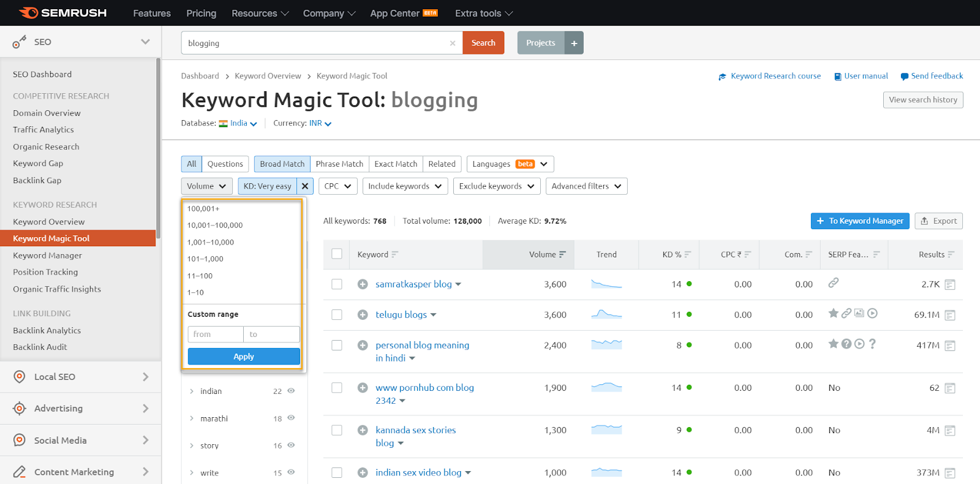Open the Extra tools menu

[x=484, y=13]
